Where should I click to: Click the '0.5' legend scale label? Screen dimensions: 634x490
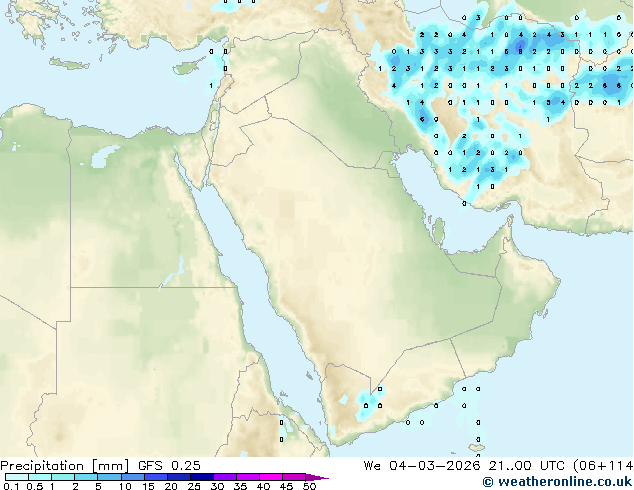[35, 486]
